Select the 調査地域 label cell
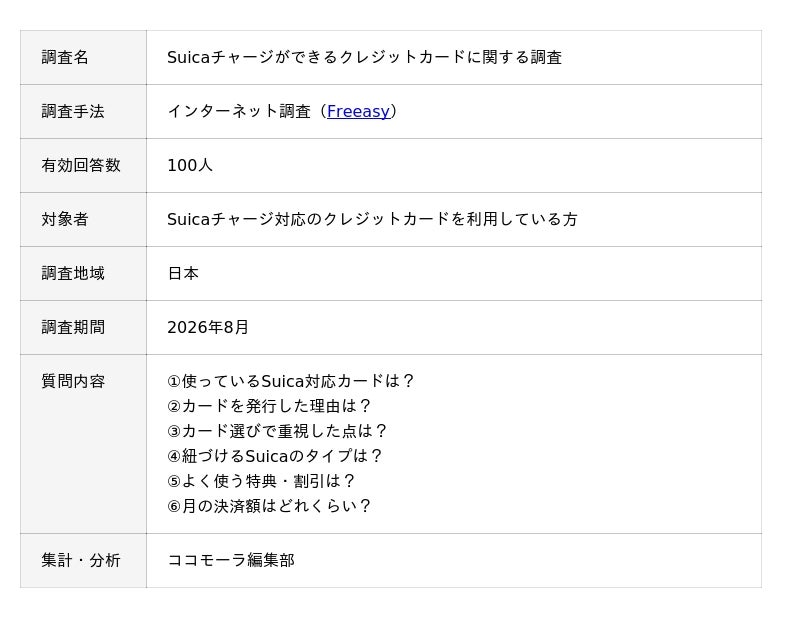This screenshot has height=618, width=800. (x=83, y=274)
